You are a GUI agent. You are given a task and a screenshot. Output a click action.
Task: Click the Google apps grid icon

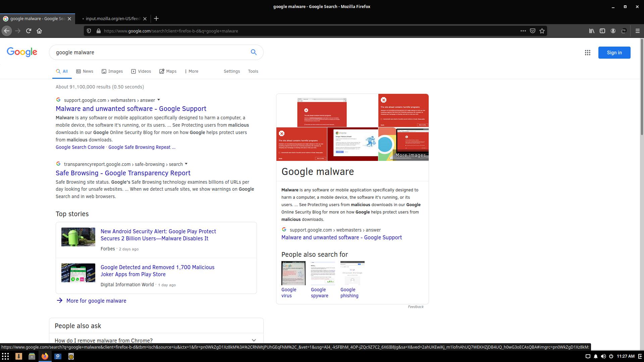[x=587, y=52]
